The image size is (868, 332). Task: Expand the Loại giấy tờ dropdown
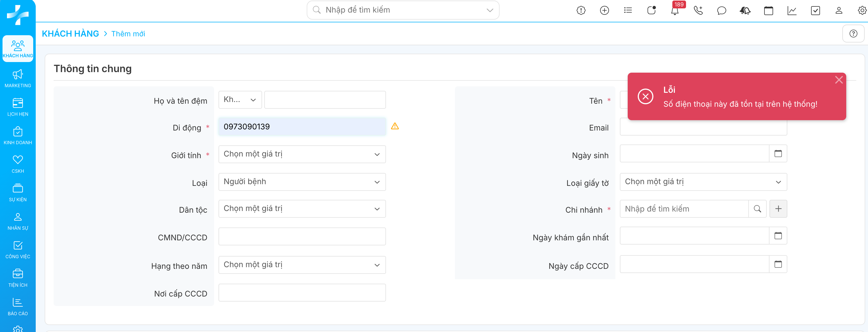pyautogui.click(x=703, y=182)
